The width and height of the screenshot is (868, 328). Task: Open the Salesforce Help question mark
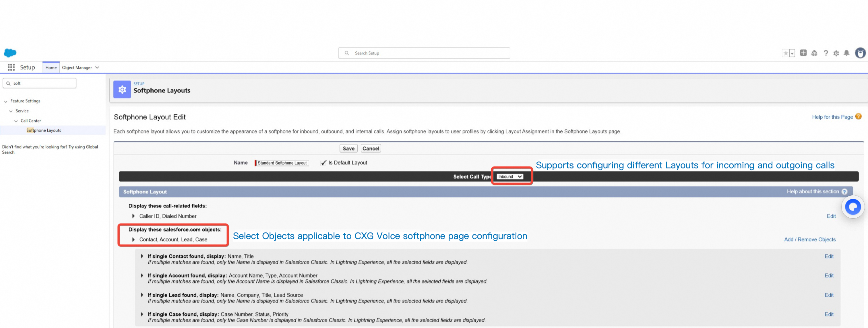click(826, 53)
